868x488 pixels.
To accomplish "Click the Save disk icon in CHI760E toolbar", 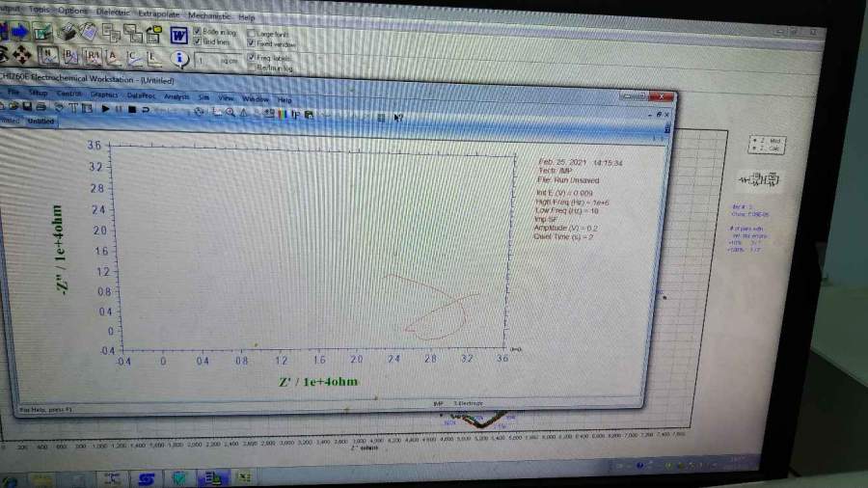I will click(27, 107).
